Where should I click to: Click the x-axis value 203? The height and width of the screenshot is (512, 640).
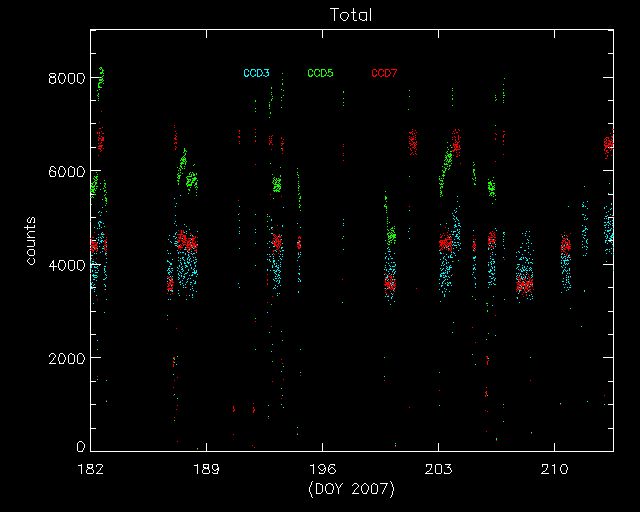click(438, 469)
